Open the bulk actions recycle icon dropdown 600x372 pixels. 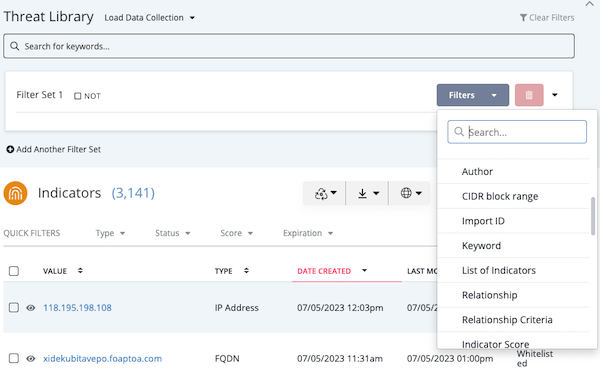[324, 193]
